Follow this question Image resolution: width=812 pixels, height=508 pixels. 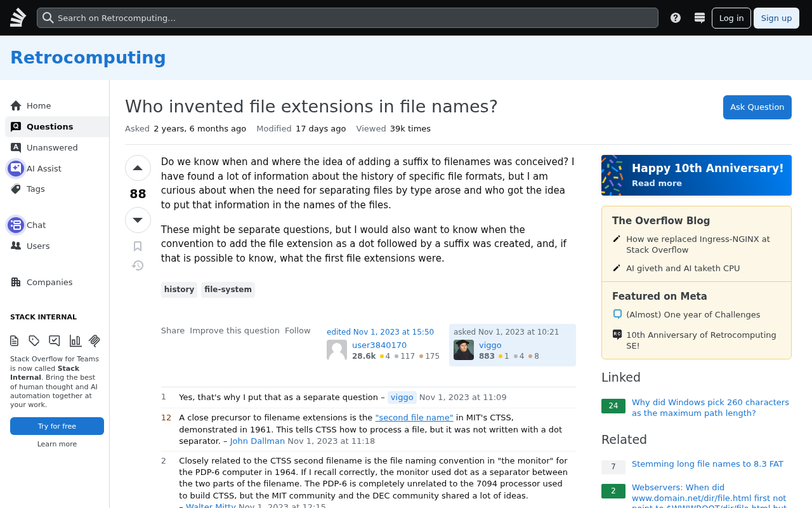(298, 331)
